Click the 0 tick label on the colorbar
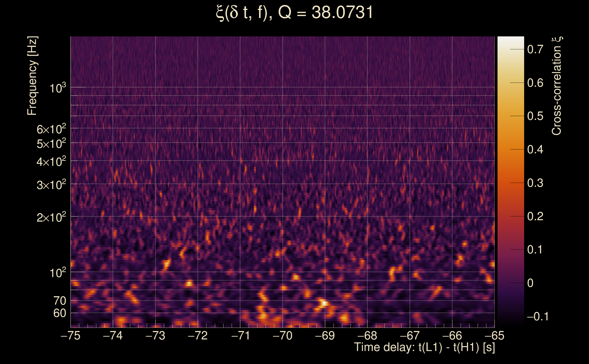Image resolution: width=589 pixels, height=364 pixels. (530, 283)
